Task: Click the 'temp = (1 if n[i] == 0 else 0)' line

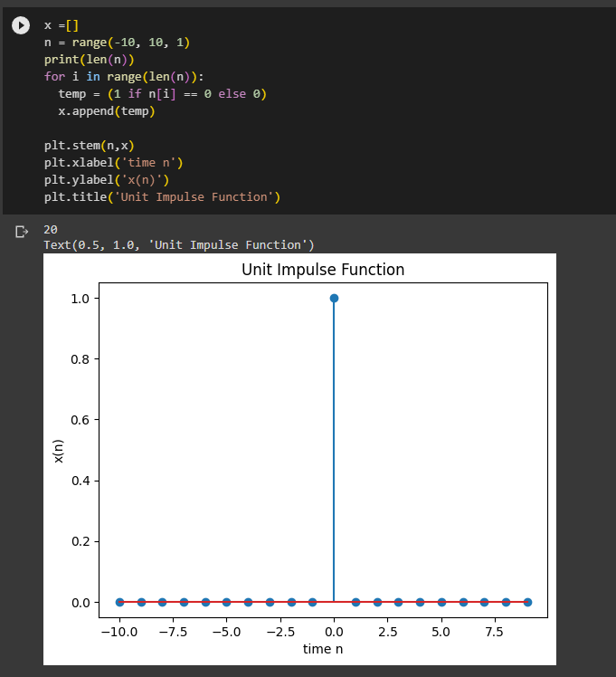Action: point(162,94)
